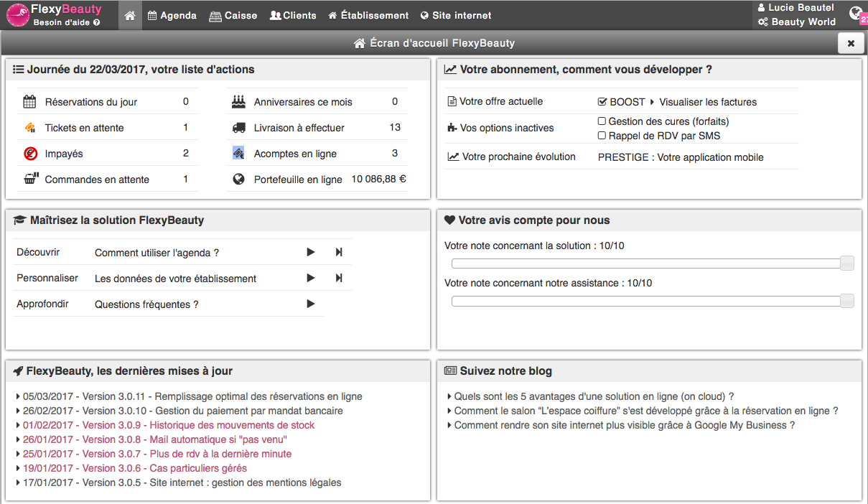
Task: Click the Commandes en attente basket icon
Action: 30,179
